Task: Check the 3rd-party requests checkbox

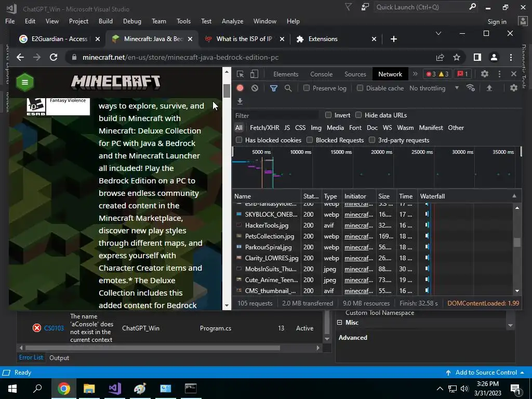Action: pos(372,140)
